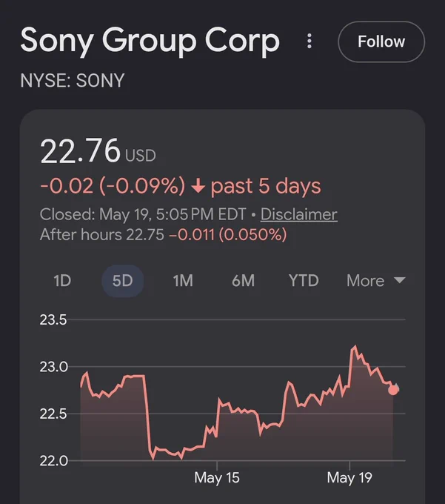The height and width of the screenshot is (504, 445).
Task: Click the After hours 22.75 price text
Action: click(101, 235)
